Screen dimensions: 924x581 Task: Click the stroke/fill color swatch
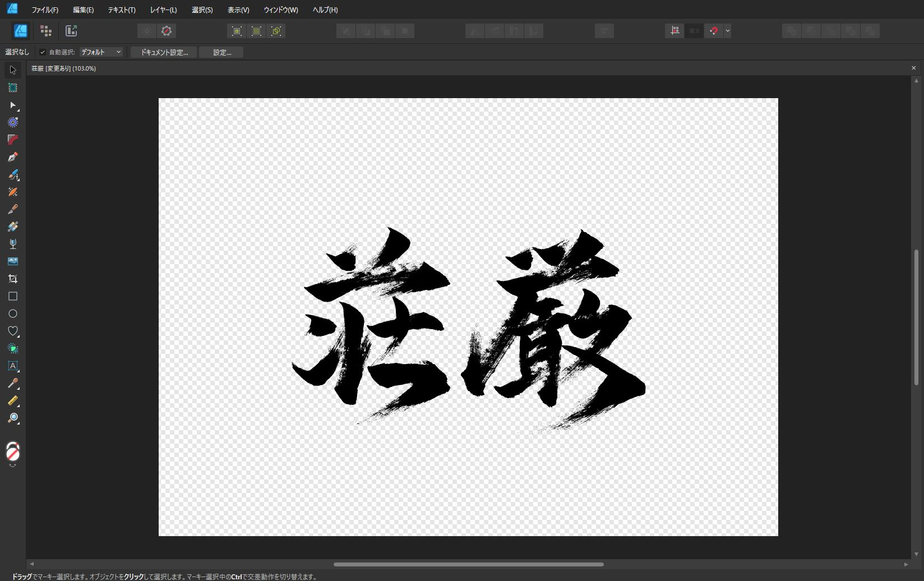click(13, 452)
